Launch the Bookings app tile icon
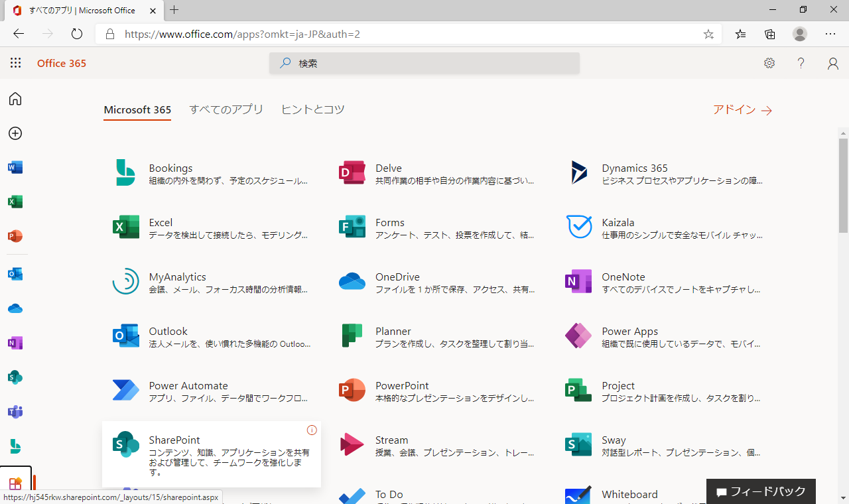The width and height of the screenshot is (849, 504). [125, 172]
